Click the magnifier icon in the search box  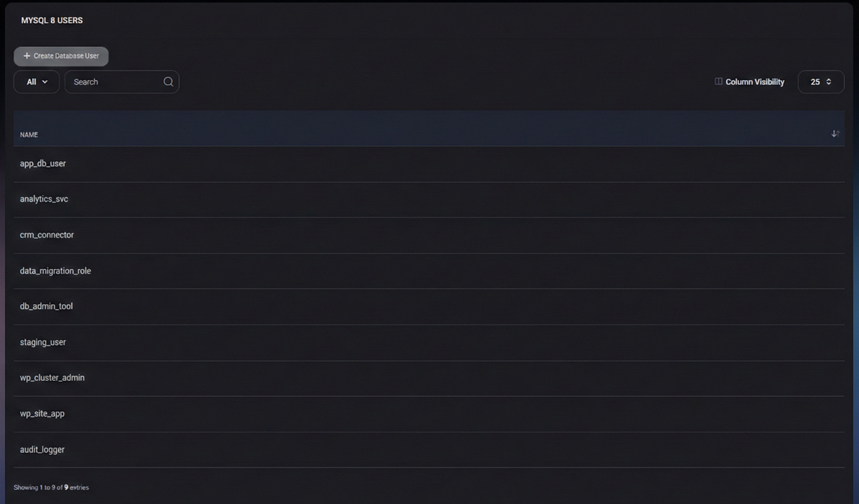click(169, 82)
